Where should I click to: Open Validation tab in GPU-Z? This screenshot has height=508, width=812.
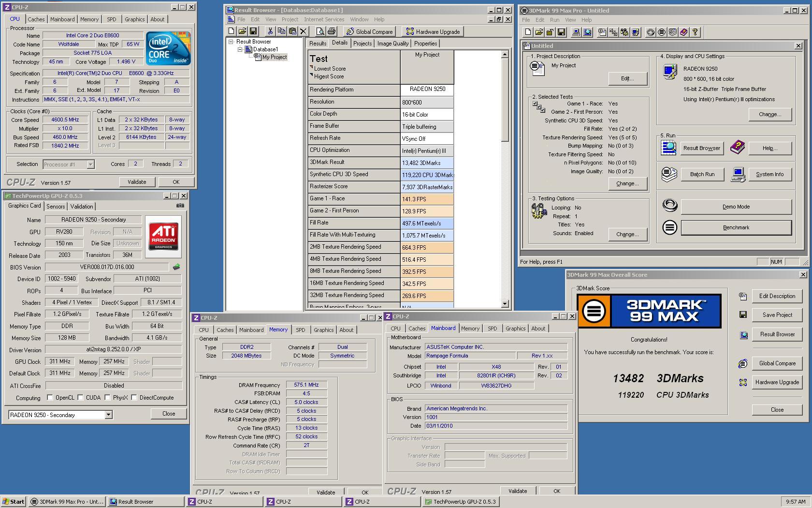pos(82,207)
